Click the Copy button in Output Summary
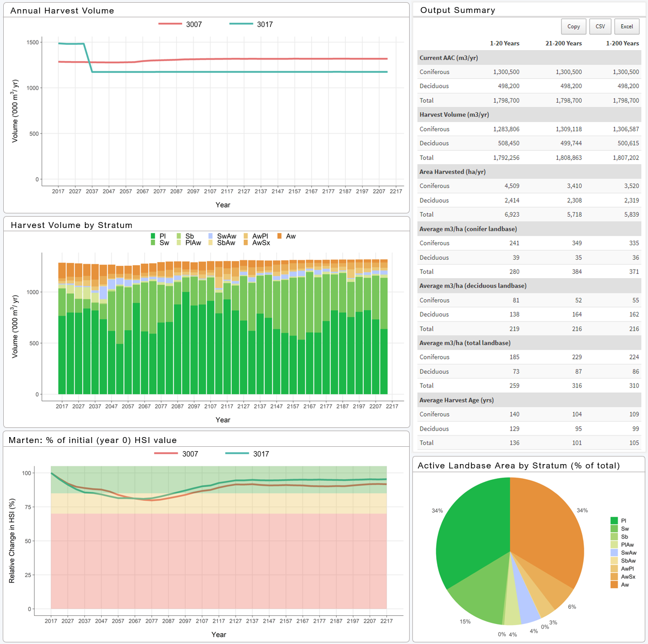 tap(573, 26)
